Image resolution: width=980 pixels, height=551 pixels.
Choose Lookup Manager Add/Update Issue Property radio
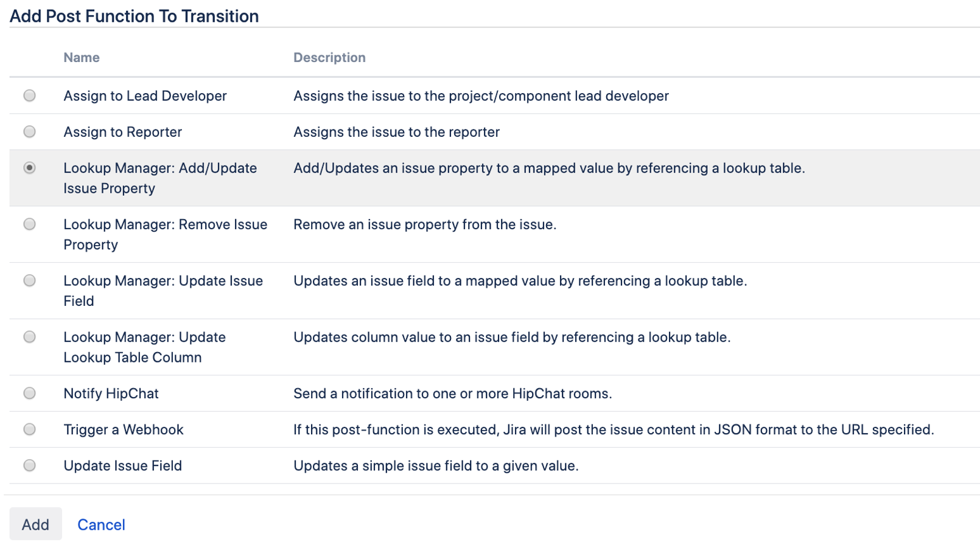pyautogui.click(x=29, y=168)
